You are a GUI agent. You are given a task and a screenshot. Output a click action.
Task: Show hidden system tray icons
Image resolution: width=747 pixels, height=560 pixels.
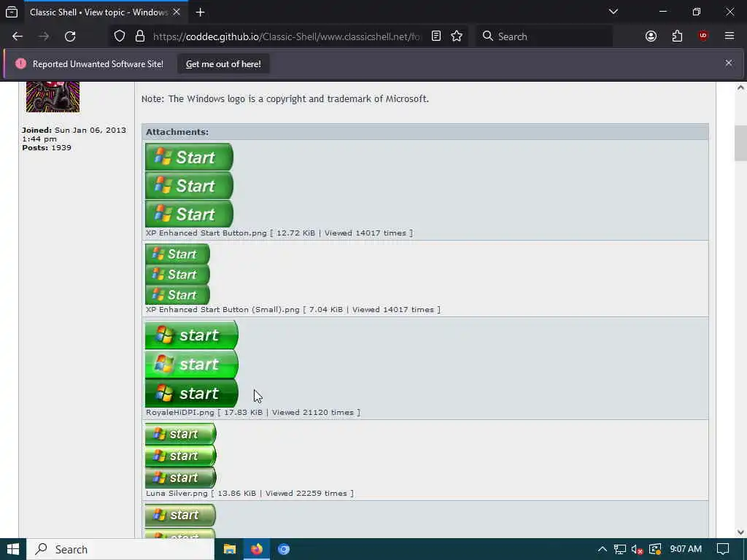(x=602, y=549)
